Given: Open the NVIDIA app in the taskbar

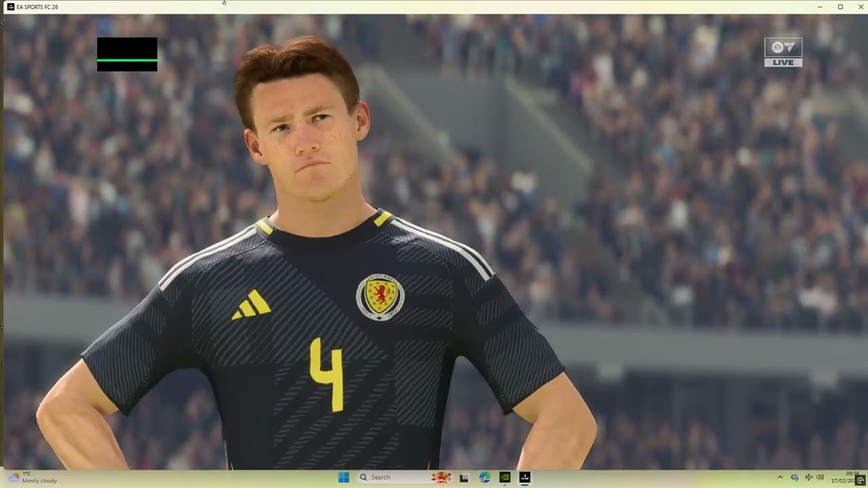Looking at the screenshot, I should [505, 478].
